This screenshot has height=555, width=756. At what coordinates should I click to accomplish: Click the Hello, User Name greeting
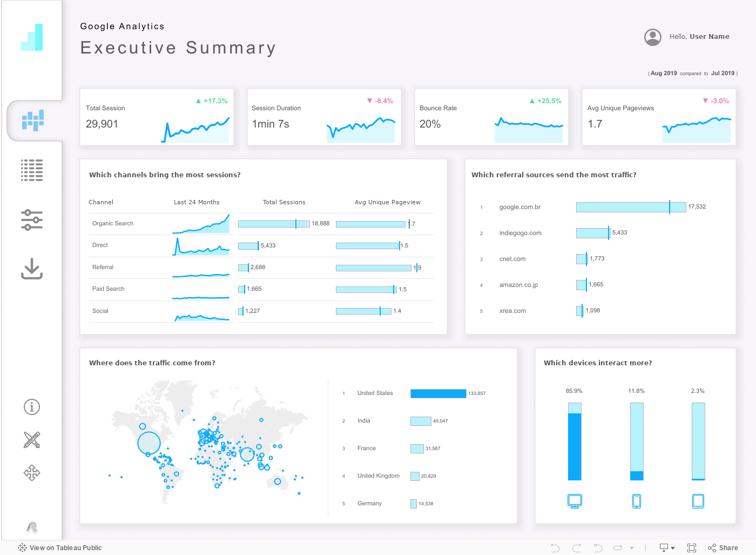pyautogui.click(x=699, y=37)
